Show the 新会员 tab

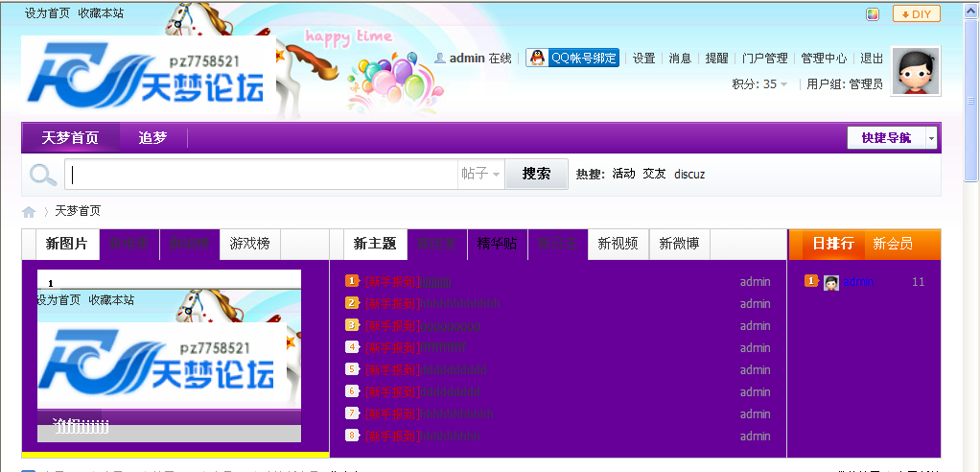pos(893,244)
